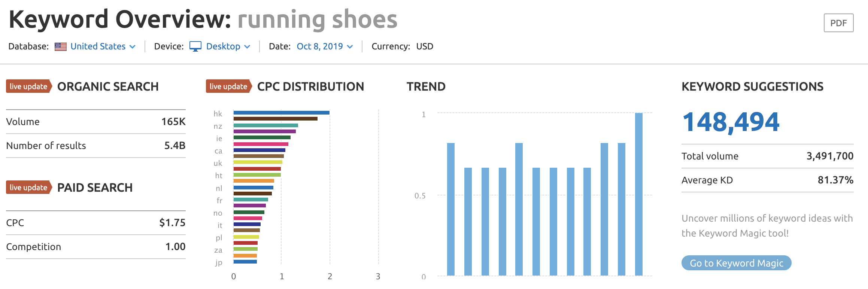Export the report using PDF button
The height and width of the screenshot is (289, 868).
coord(838,23)
